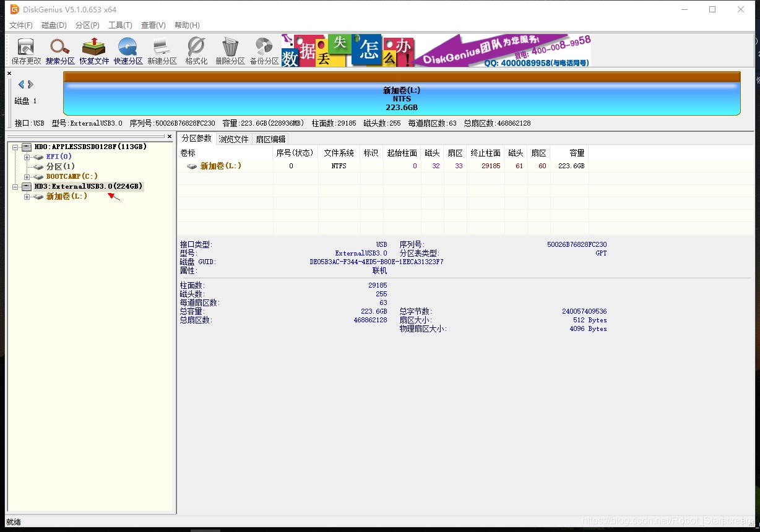Click the 文件系统 column header
This screenshot has height=532, width=760.
[339, 153]
